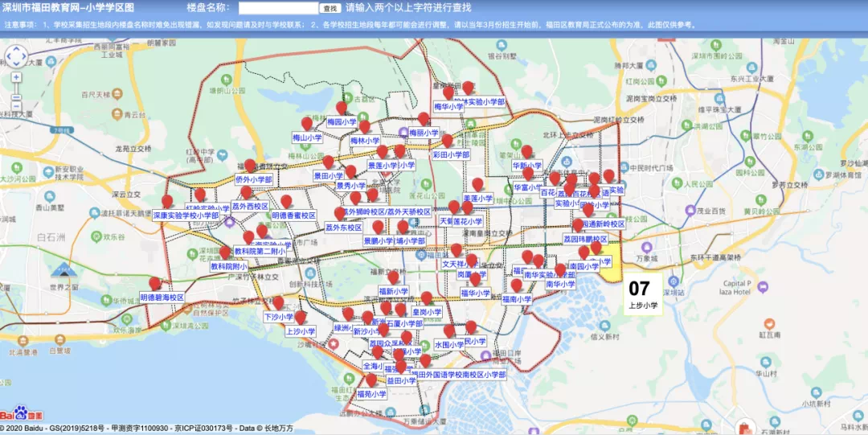Click the red marker above 福华小学
Screen dimensions: 868x435
tap(475, 280)
